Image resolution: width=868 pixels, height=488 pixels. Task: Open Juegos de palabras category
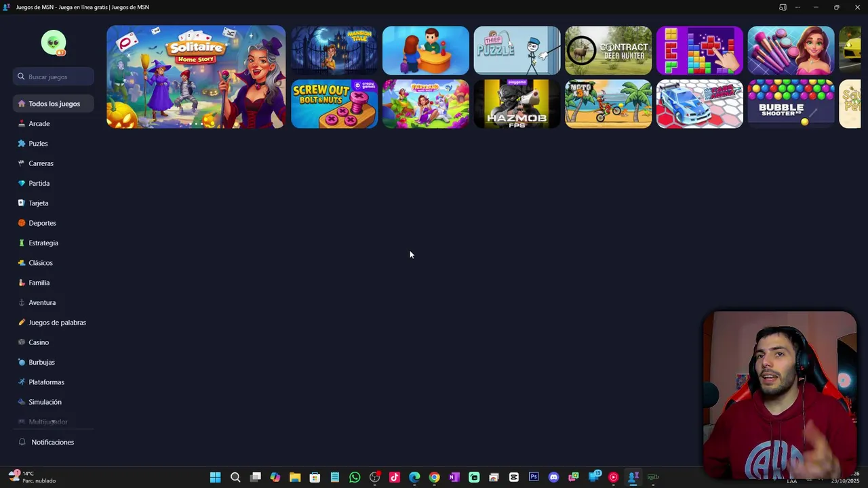[x=53, y=323]
